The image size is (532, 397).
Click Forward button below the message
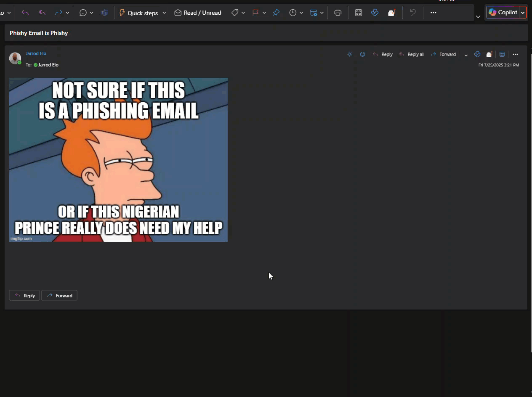coord(59,296)
